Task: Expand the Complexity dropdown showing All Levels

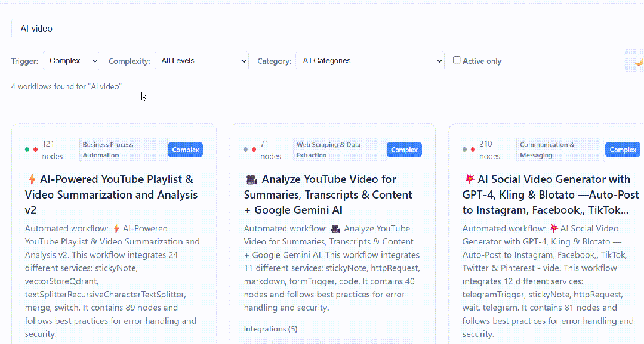Action: pyautogui.click(x=202, y=61)
